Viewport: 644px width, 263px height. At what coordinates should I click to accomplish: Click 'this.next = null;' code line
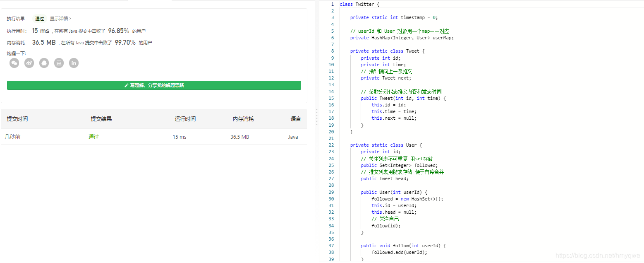coord(394,118)
